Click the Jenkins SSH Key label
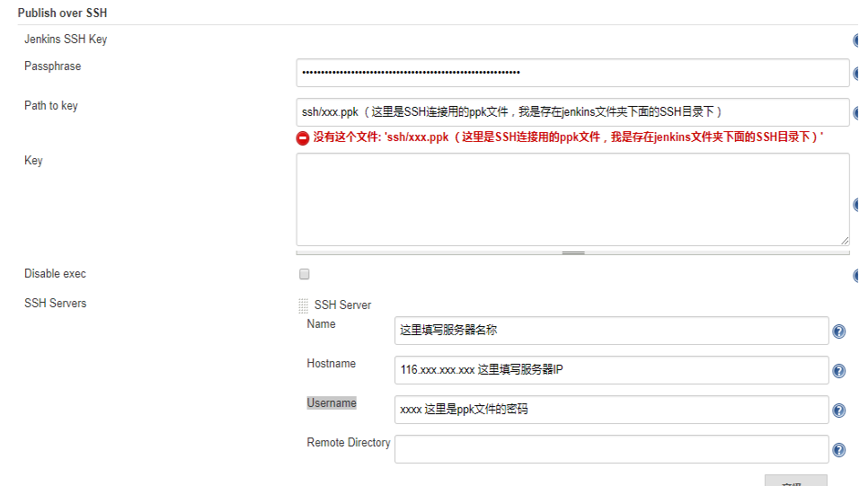The image size is (868, 486). click(x=66, y=40)
